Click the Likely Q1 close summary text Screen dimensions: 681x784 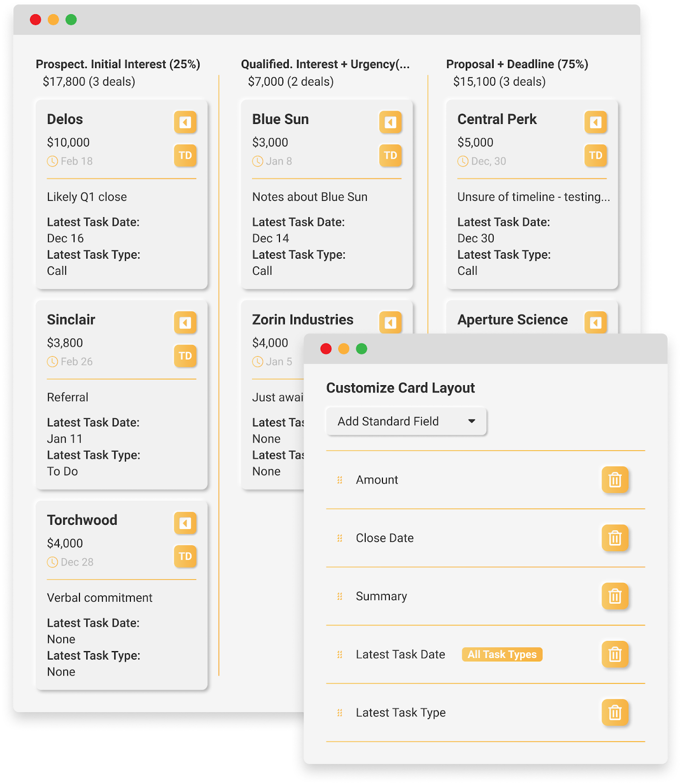pyautogui.click(x=87, y=197)
